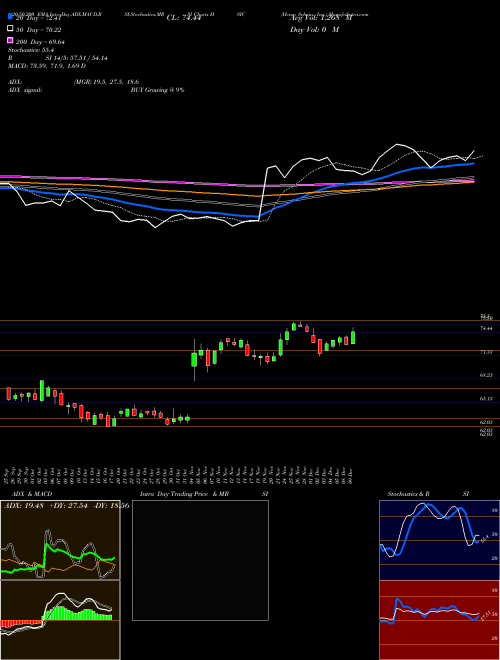Click the empty Intra Day Trading Price panel

200,560
